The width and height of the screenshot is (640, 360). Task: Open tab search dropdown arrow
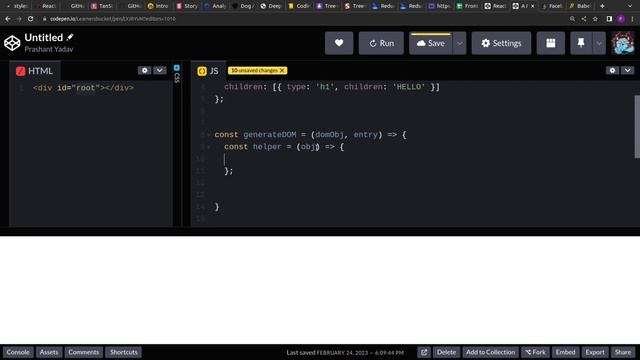point(629,6)
